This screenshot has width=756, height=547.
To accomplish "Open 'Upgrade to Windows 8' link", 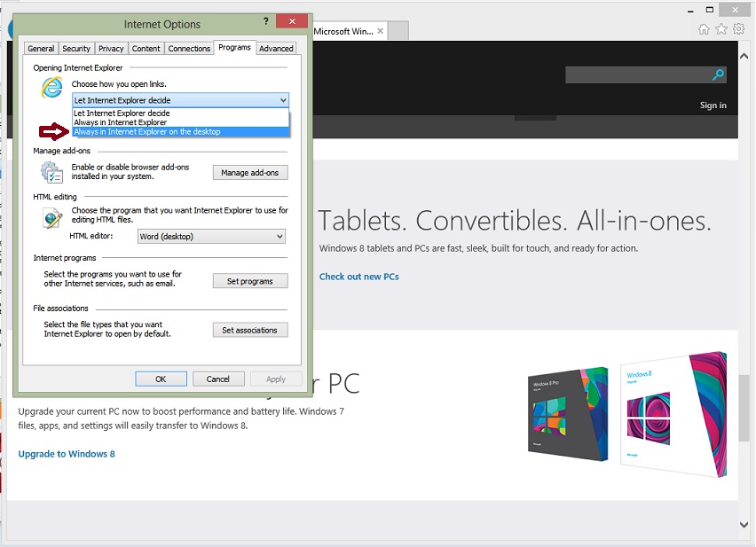I will pyautogui.click(x=67, y=454).
